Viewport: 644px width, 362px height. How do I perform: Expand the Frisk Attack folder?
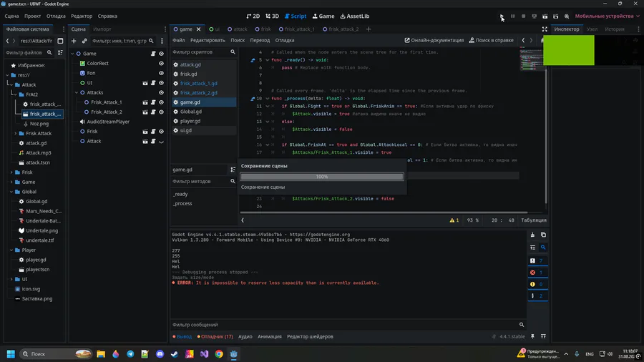[x=16, y=133]
